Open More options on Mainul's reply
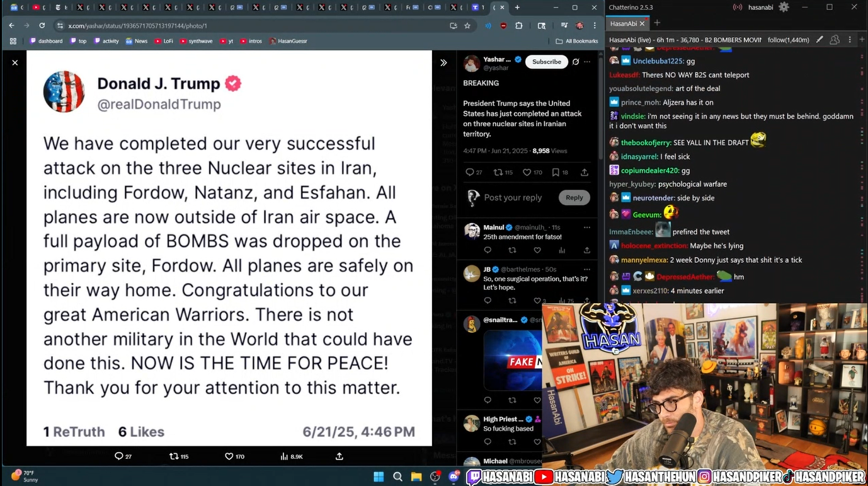 point(587,227)
